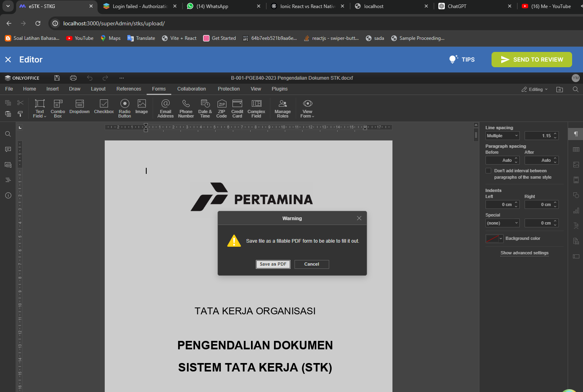This screenshot has width=583, height=392.
Task: Open the about info icon in left sidebar
Action: click(8, 195)
